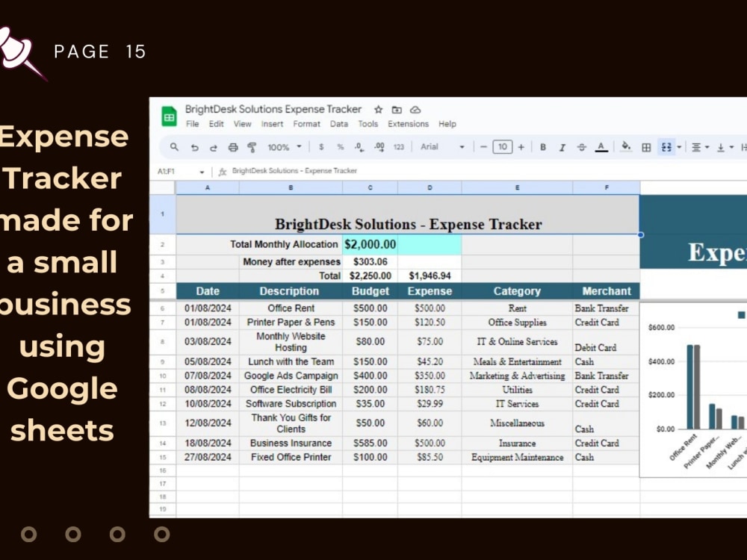Open the zoom 100% dropdown
The image size is (747, 560).
[285, 147]
